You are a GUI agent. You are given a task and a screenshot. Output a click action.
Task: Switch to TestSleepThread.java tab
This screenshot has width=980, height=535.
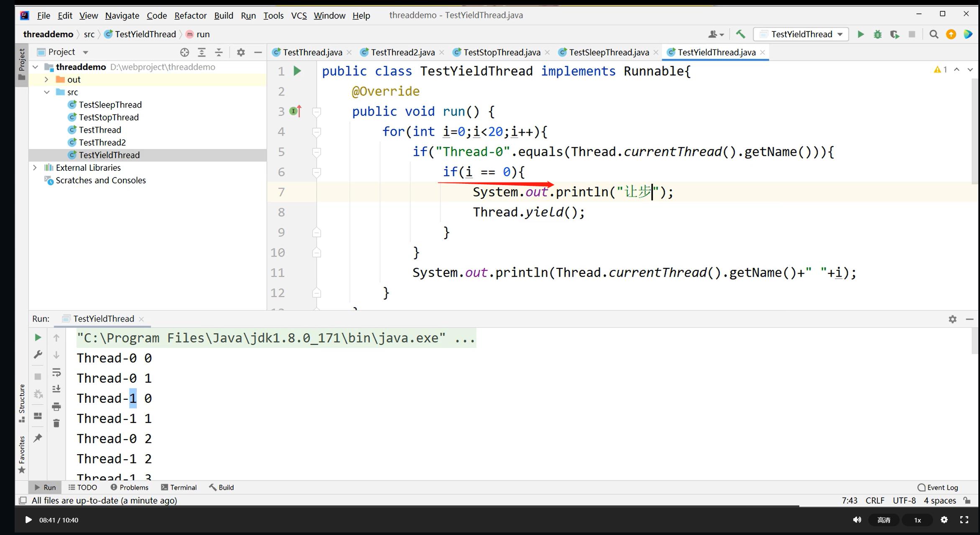609,52
